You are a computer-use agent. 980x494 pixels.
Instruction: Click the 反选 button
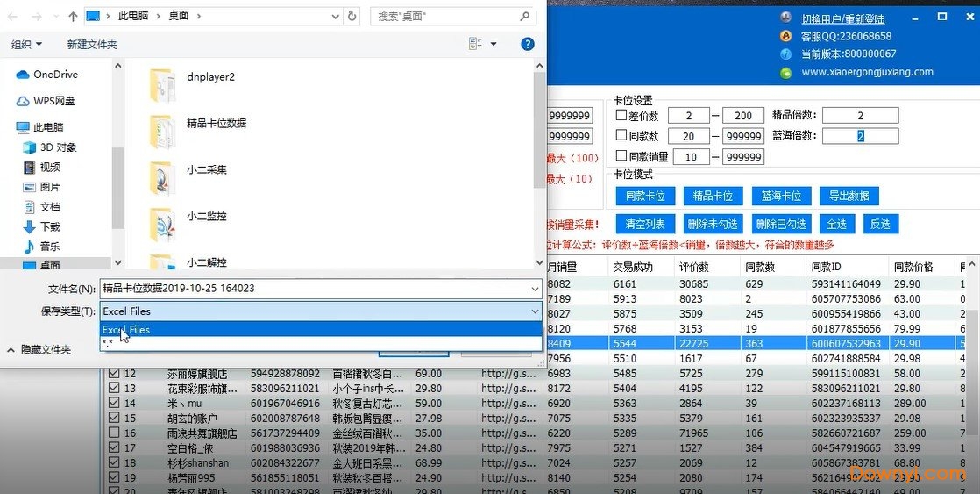click(881, 224)
